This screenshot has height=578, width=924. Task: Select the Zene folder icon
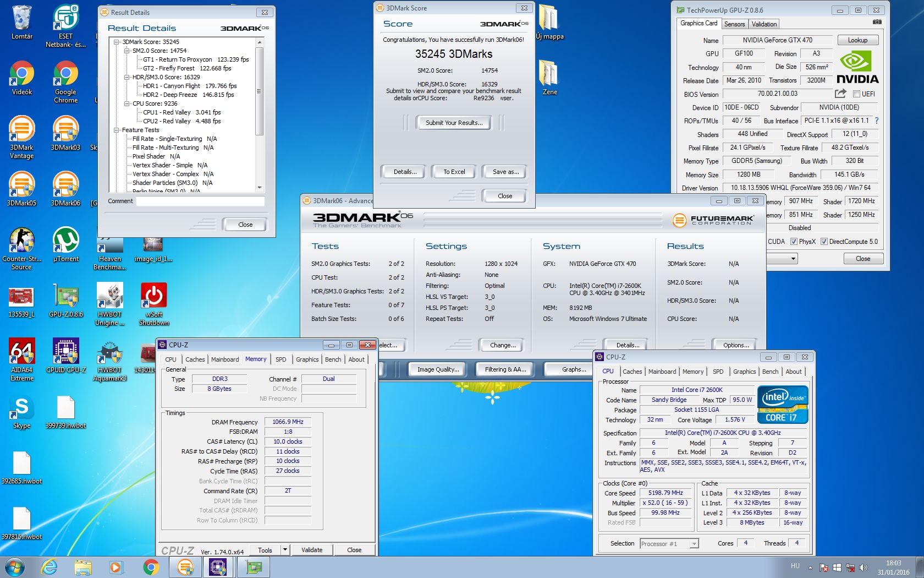coord(550,78)
